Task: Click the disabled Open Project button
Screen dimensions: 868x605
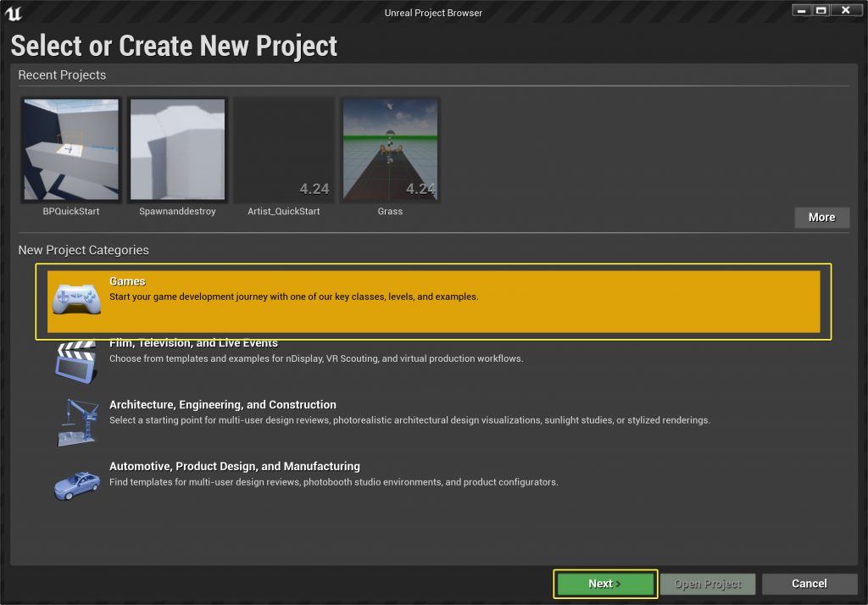Action: point(708,584)
